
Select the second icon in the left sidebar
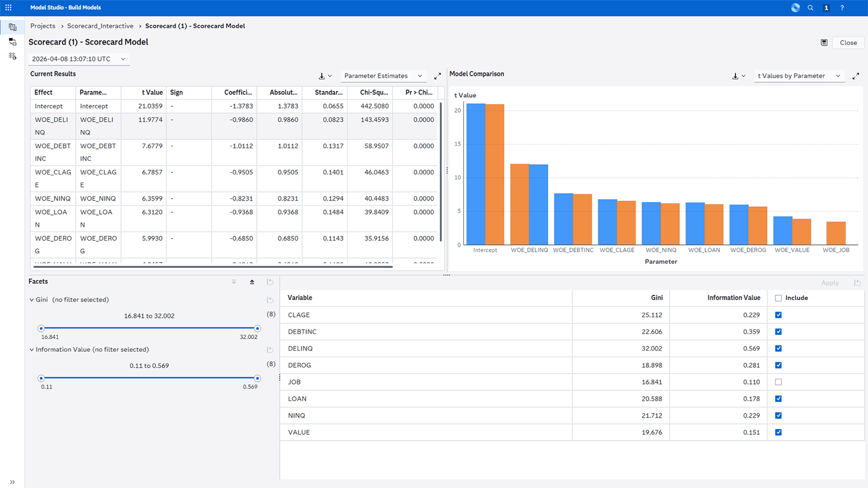pos(12,42)
